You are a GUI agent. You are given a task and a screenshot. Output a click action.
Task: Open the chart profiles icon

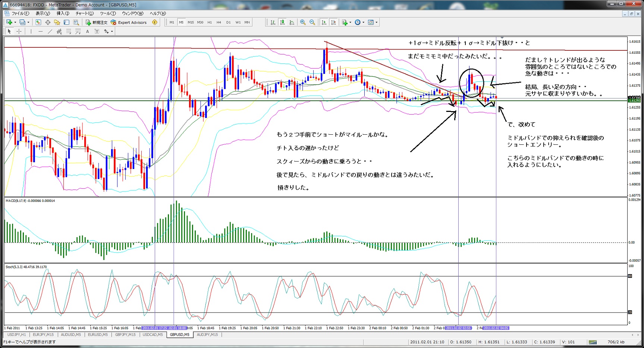point(22,22)
